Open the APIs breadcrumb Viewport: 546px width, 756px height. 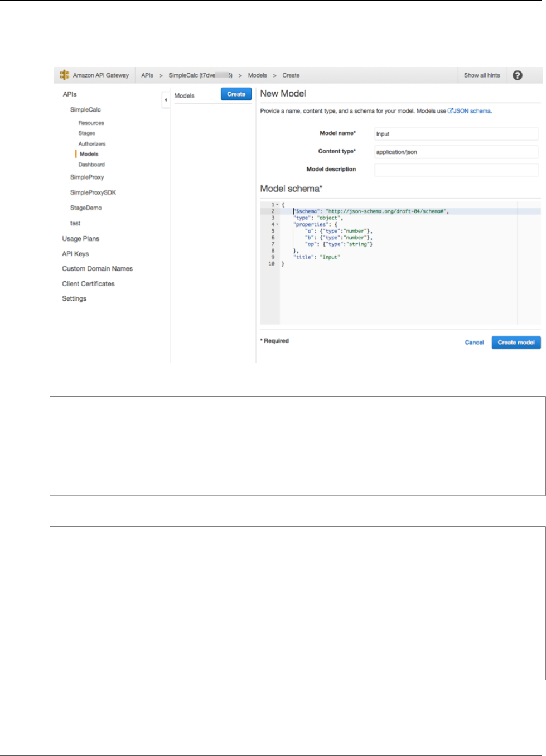[147, 75]
